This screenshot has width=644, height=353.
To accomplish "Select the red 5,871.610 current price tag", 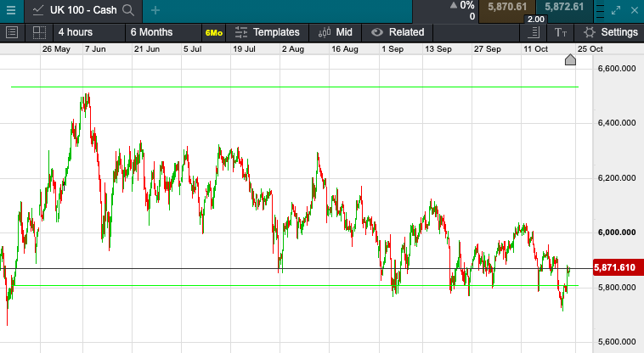I will (x=619, y=268).
